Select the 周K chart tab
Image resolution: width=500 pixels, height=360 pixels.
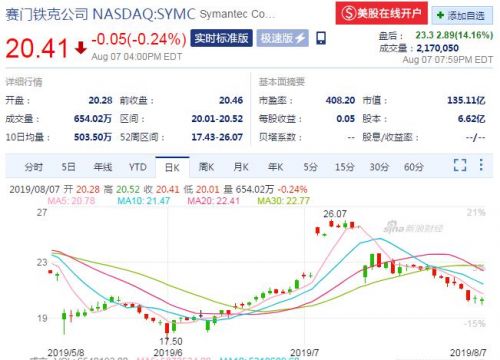click(x=206, y=167)
